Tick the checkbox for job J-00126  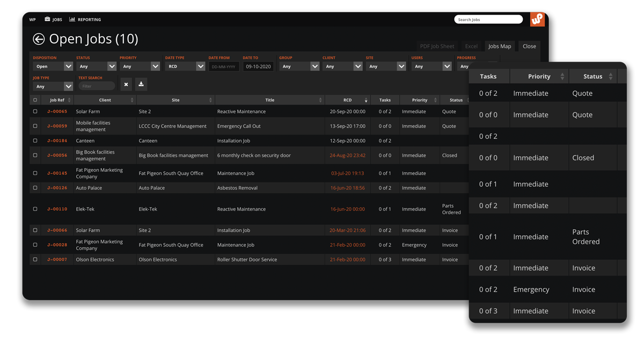click(35, 188)
